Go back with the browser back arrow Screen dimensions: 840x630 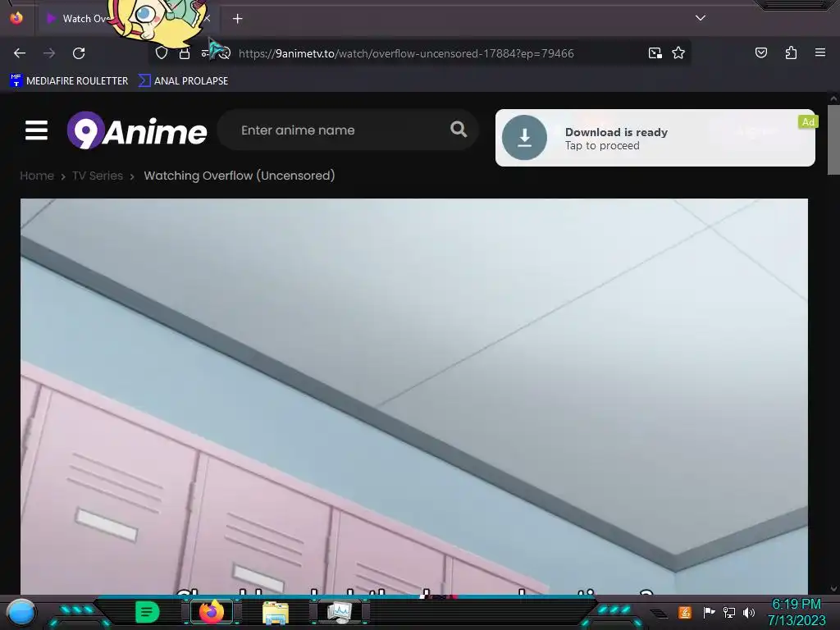20,53
